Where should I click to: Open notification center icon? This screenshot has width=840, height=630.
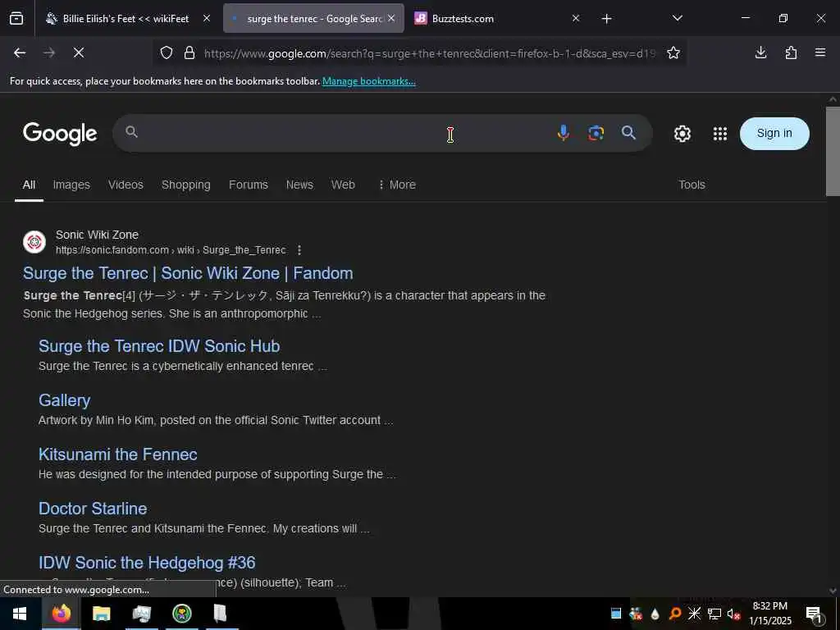point(814,614)
